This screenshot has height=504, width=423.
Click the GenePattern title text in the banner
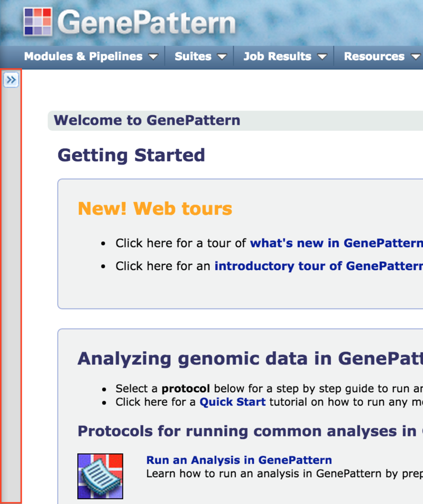tap(146, 22)
